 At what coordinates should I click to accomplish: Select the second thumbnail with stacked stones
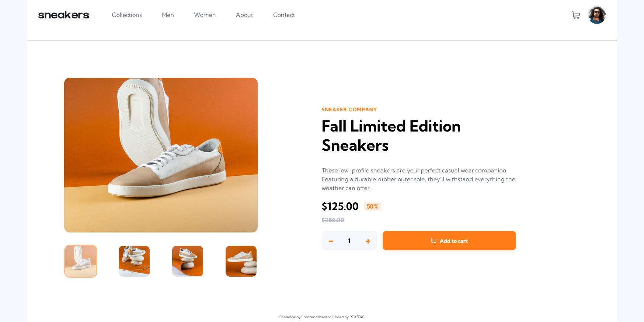(134, 261)
